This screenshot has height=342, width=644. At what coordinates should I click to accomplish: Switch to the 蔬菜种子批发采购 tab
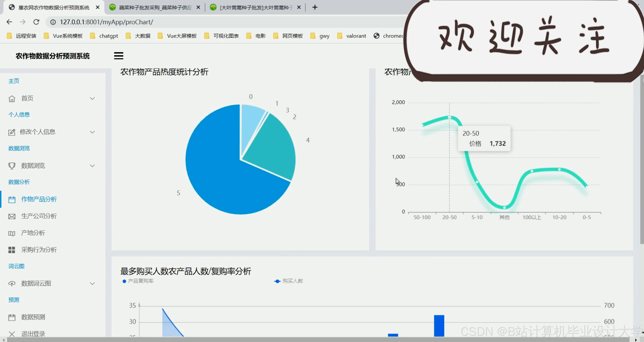[x=155, y=7]
